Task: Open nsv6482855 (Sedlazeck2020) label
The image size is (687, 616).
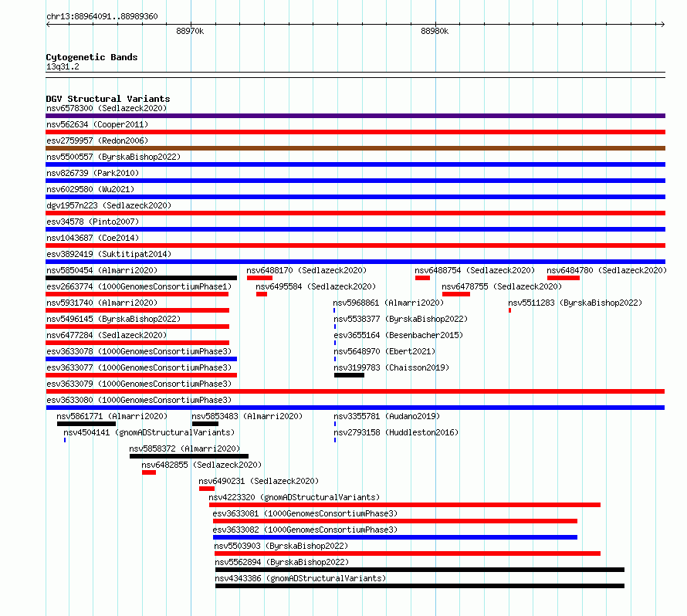Action: (201, 465)
